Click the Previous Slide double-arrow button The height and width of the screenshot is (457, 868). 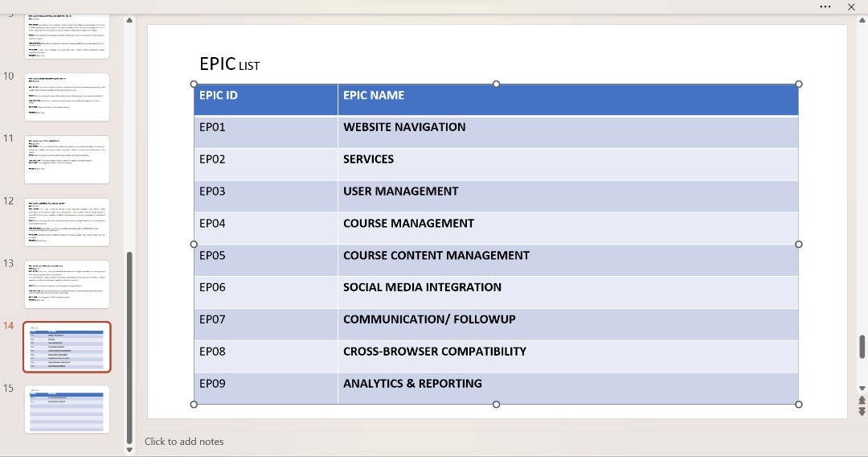862,400
